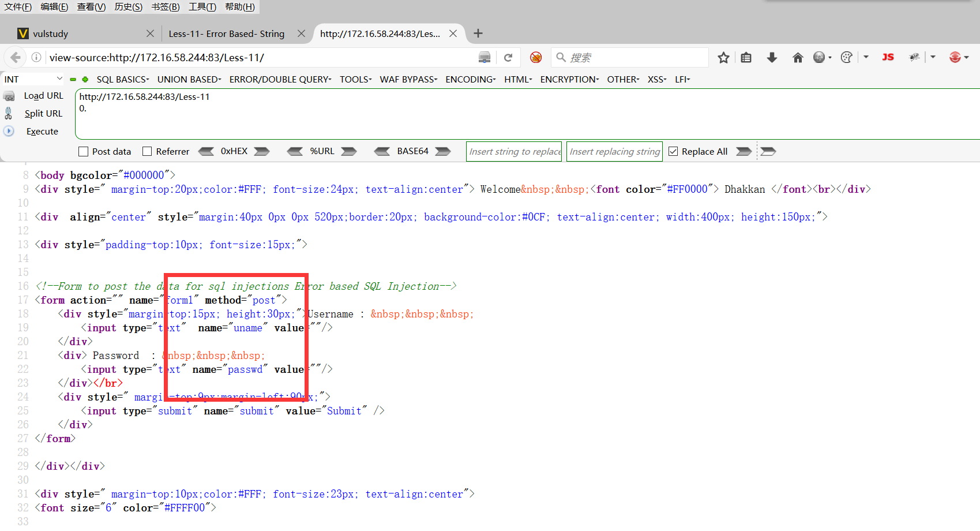
Task: Open the 文件(F) menu
Action: coord(18,6)
